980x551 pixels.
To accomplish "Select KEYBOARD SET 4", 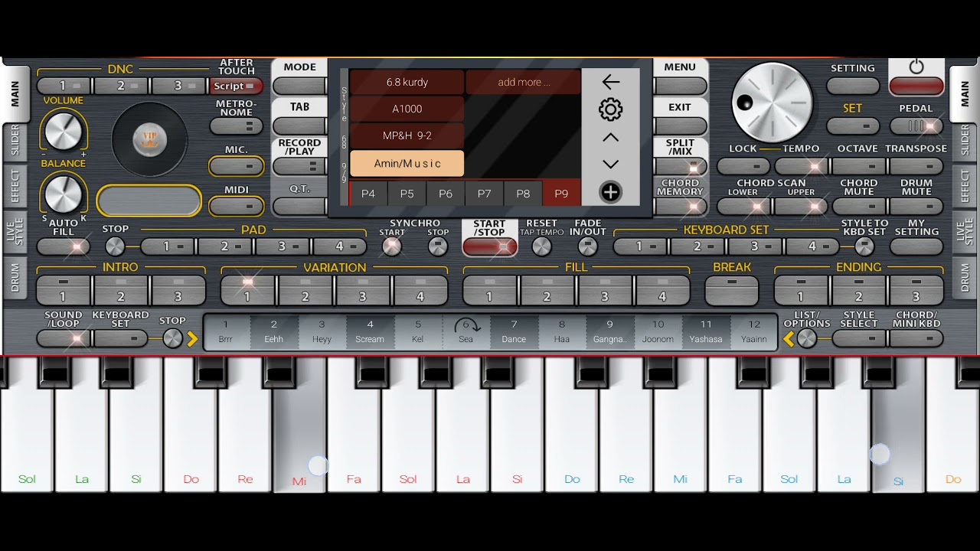I will click(x=812, y=246).
